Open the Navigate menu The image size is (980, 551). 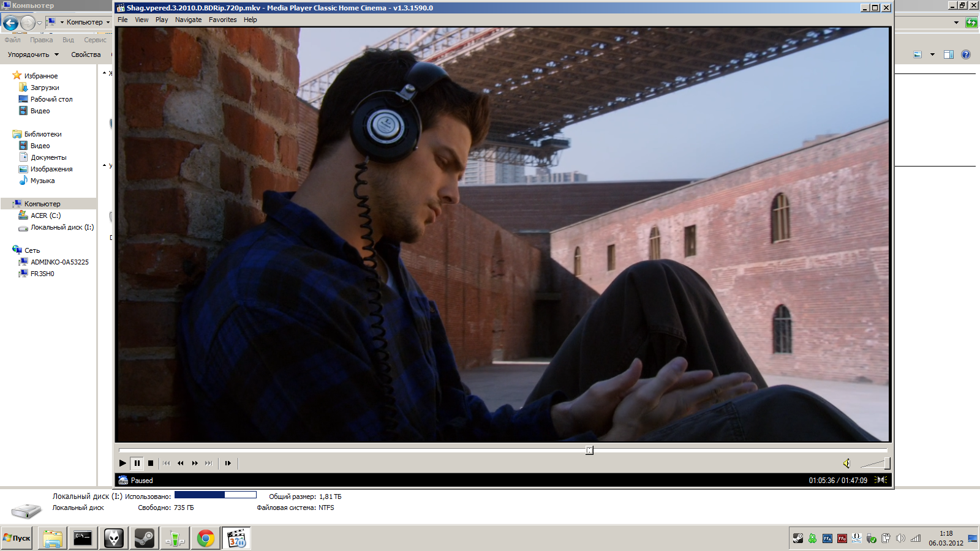(188, 20)
